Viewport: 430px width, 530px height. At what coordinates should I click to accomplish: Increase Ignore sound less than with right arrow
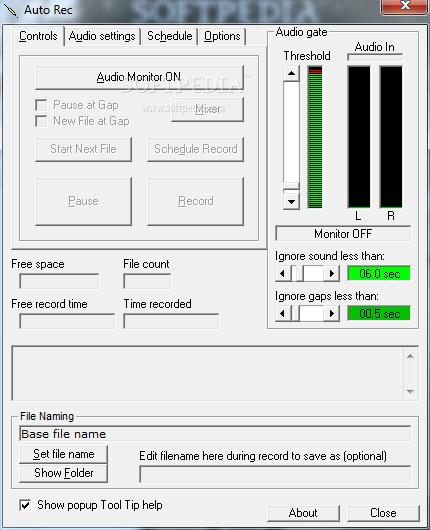[x=332, y=273]
